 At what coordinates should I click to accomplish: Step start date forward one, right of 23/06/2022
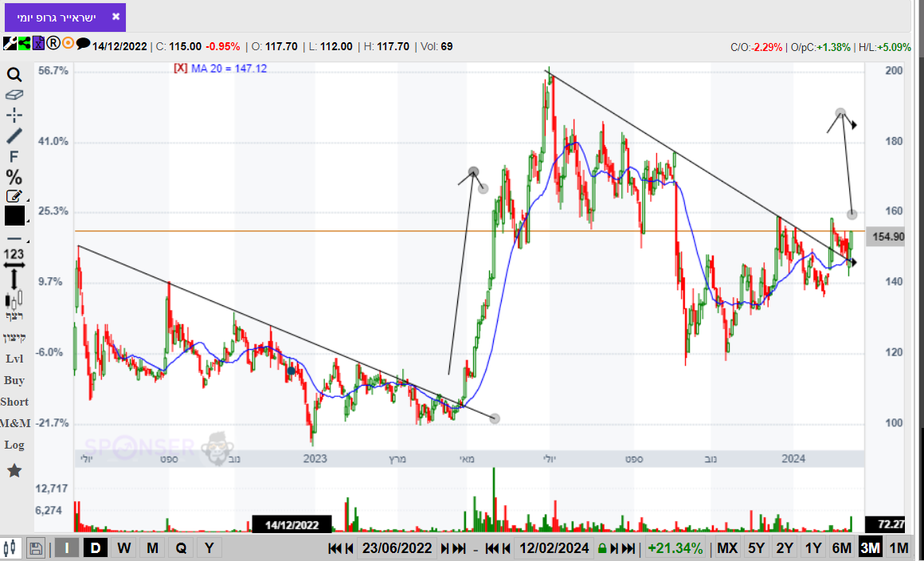point(445,548)
